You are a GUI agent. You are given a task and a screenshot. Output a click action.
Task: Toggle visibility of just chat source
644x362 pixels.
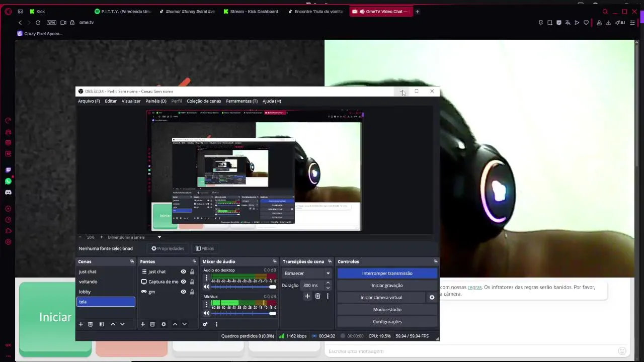184,271
